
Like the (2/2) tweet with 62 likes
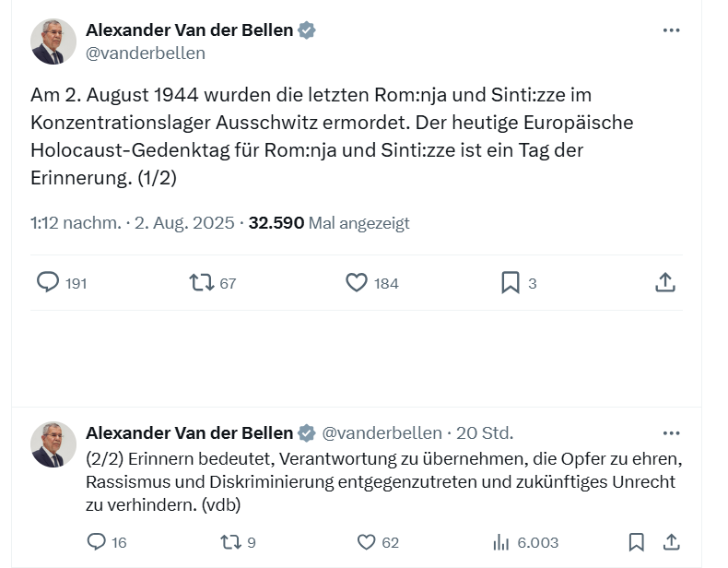pyautogui.click(x=367, y=541)
